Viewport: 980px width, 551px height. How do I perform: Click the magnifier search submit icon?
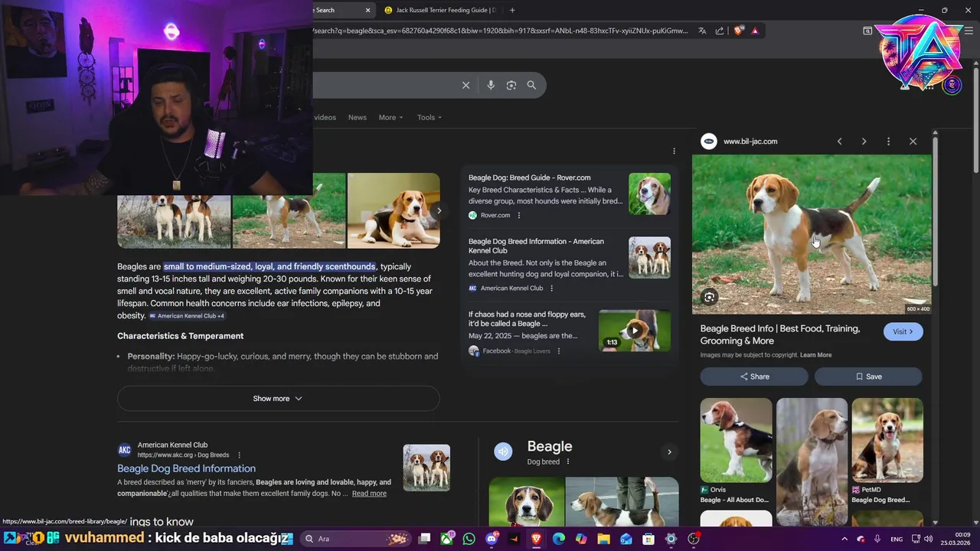click(531, 85)
